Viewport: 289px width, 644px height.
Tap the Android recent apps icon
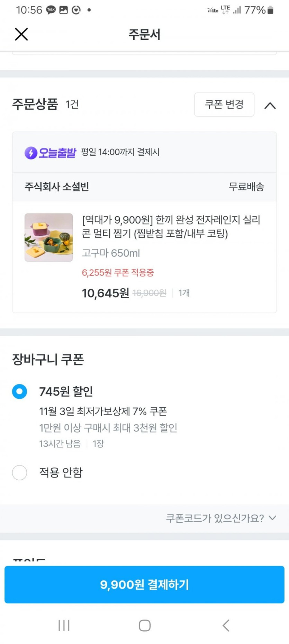(64, 625)
